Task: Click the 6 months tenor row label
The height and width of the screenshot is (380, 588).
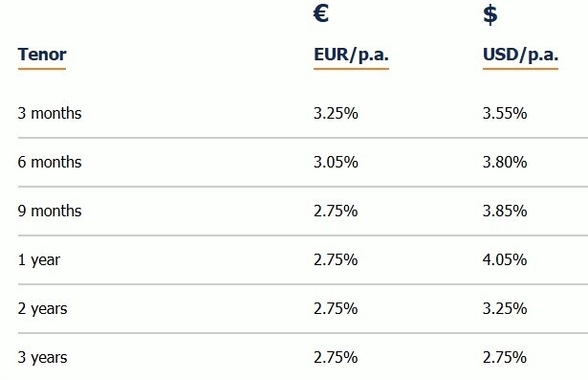Action: [50, 162]
